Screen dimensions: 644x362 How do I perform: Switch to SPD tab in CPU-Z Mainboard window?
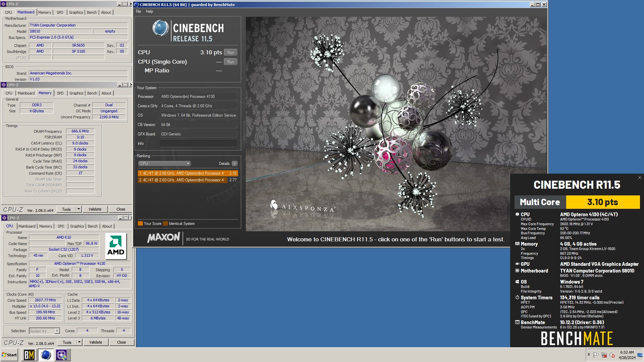tap(60, 12)
